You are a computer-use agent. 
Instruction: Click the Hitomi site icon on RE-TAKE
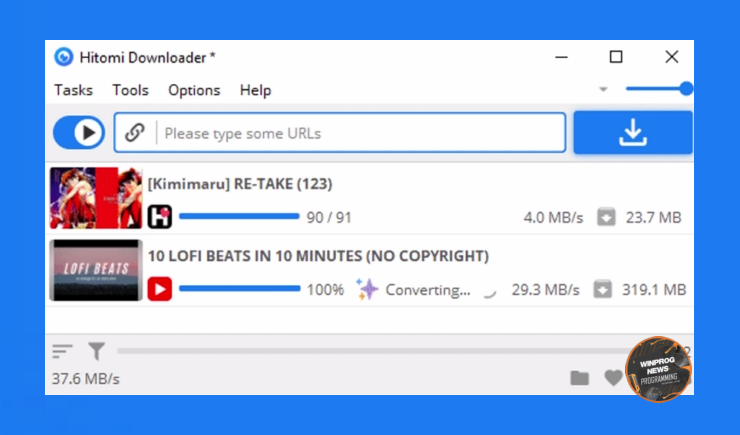tap(160, 217)
